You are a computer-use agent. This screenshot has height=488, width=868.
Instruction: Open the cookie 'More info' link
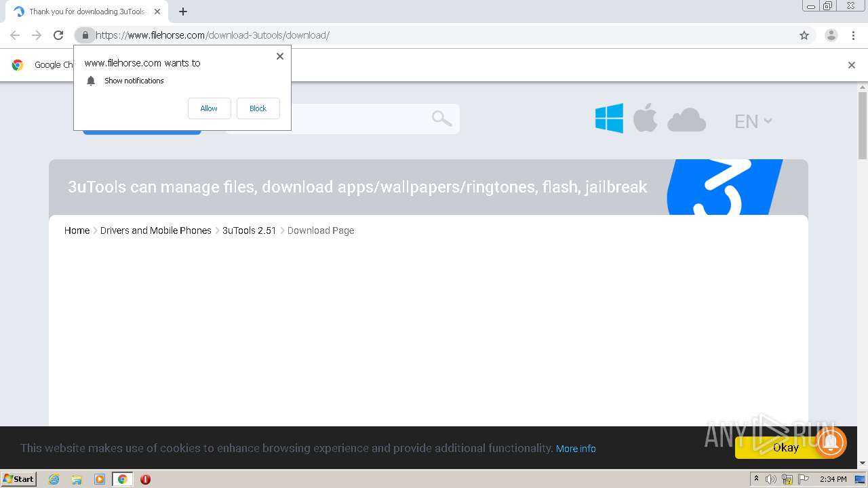pyautogui.click(x=576, y=449)
